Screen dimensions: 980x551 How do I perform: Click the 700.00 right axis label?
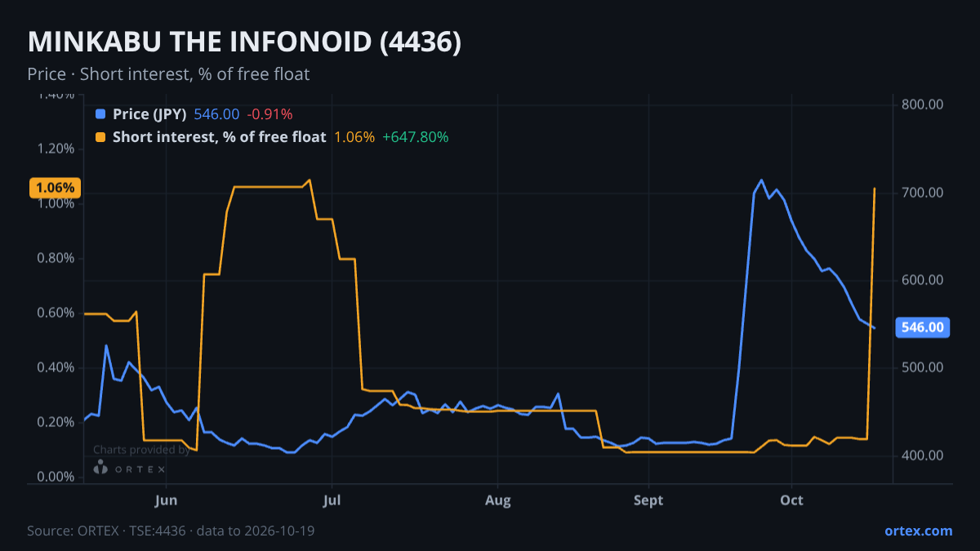coord(923,193)
